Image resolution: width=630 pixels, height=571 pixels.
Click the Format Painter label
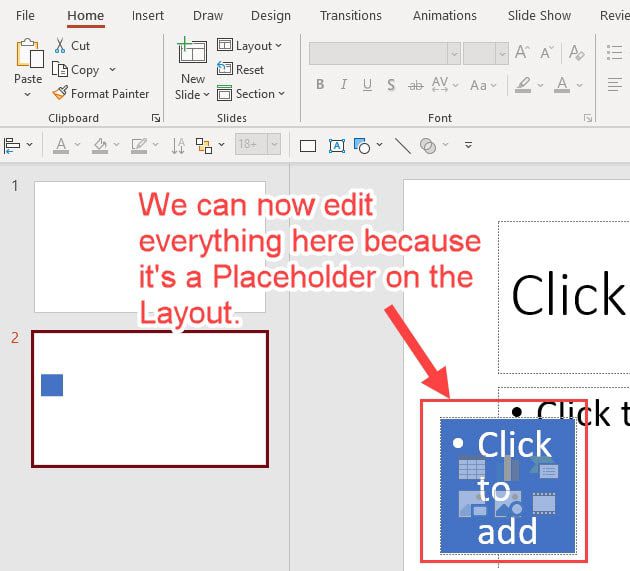110,94
